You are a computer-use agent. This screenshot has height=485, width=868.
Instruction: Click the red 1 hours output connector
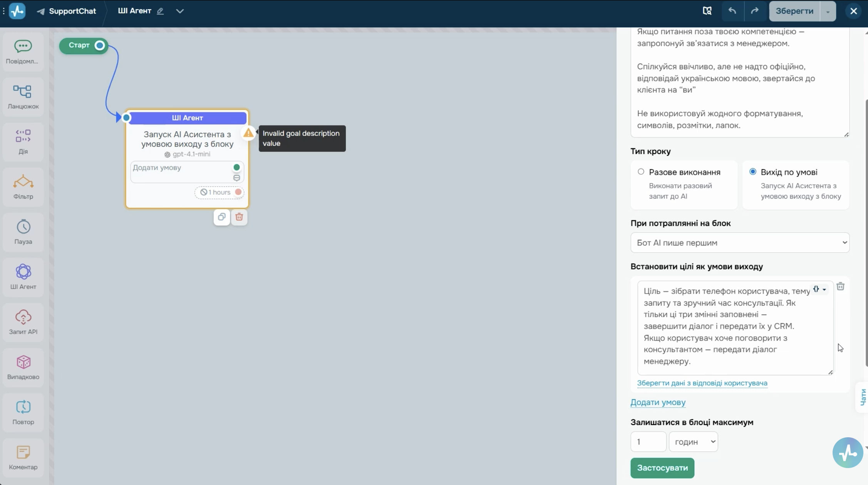[238, 192]
